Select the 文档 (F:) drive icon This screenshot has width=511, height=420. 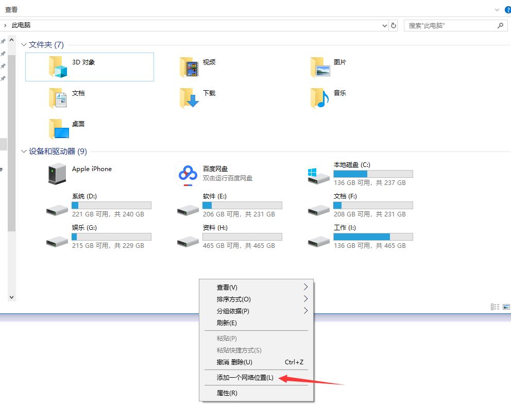point(319,210)
